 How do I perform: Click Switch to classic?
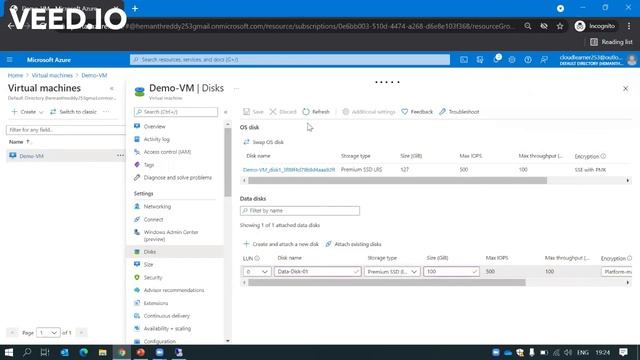73,111
